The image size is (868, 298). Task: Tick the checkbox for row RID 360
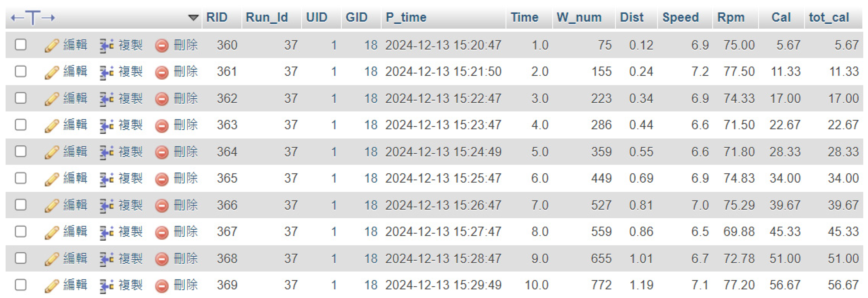pyautogui.click(x=21, y=45)
